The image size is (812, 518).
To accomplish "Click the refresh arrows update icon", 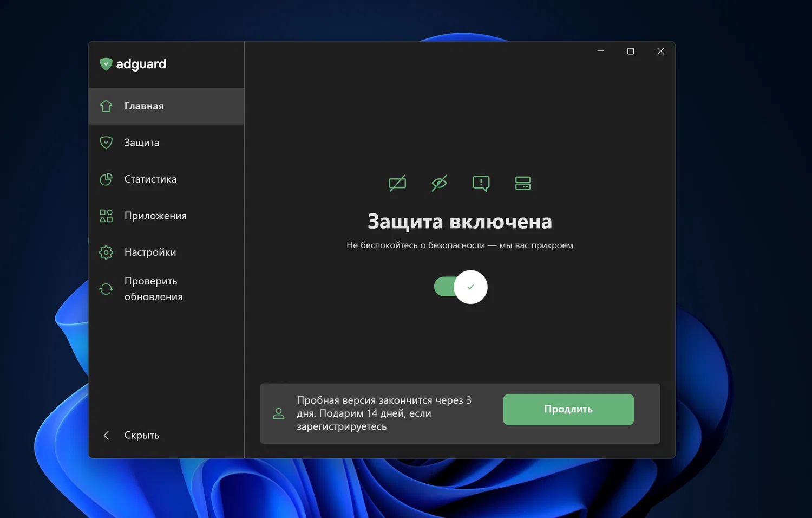I will [x=106, y=289].
